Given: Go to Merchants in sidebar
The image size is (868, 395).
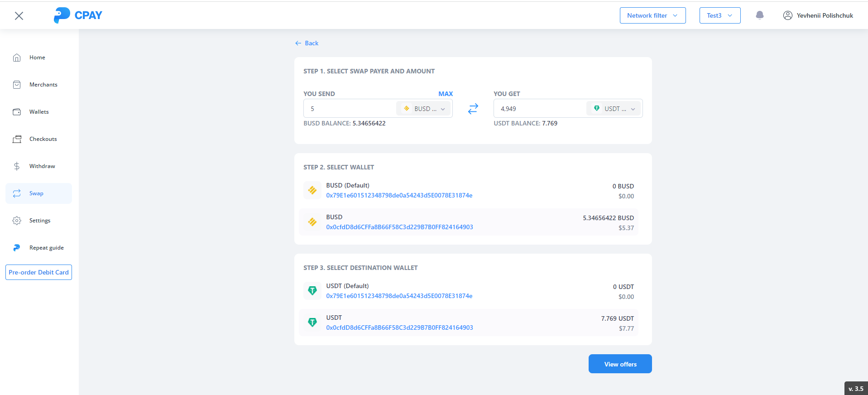Looking at the screenshot, I should tap(43, 85).
